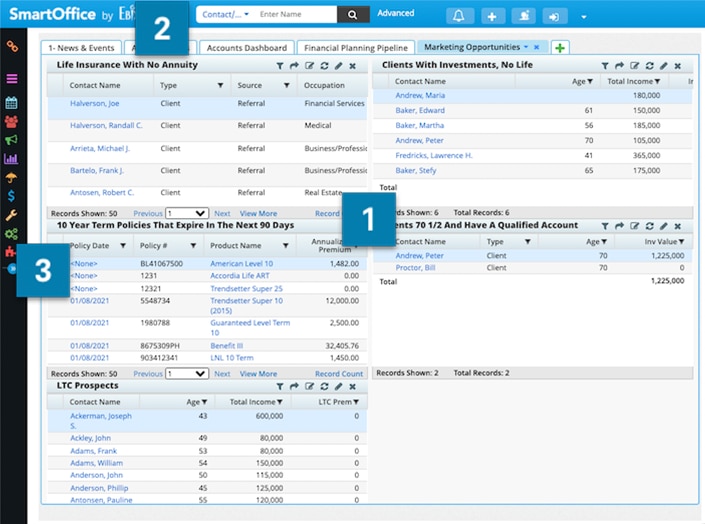The height and width of the screenshot is (524, 705).
Task: Close the Clients With Investments, No Life panel
Action: point(678,66)
